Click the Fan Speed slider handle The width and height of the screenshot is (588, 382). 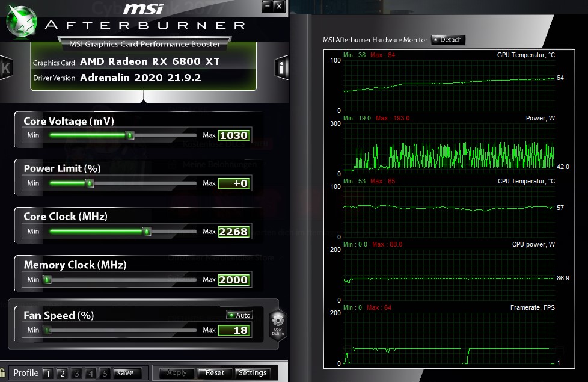[x=47, y=330]
